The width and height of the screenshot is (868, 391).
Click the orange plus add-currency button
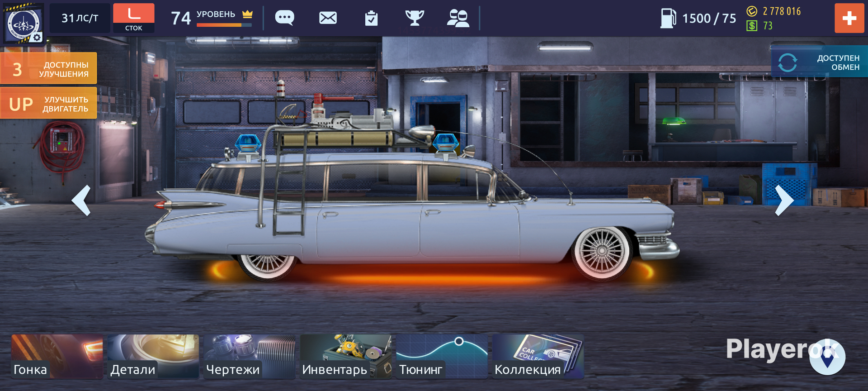tap(849, 18)
